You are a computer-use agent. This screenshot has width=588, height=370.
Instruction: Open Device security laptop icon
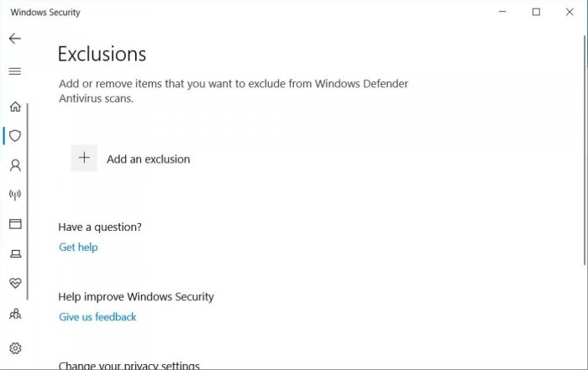(14, 253)
